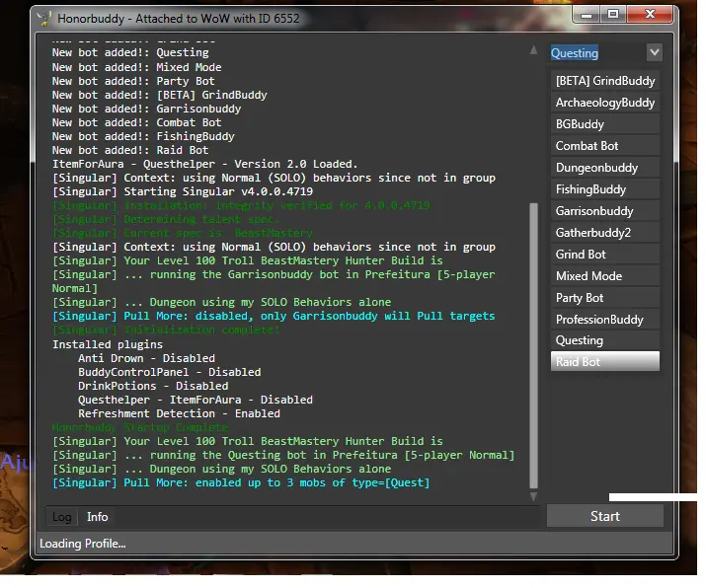Select the highlighted Raid Bot entry
Viewport: 706px width, 588px height.
605,362
